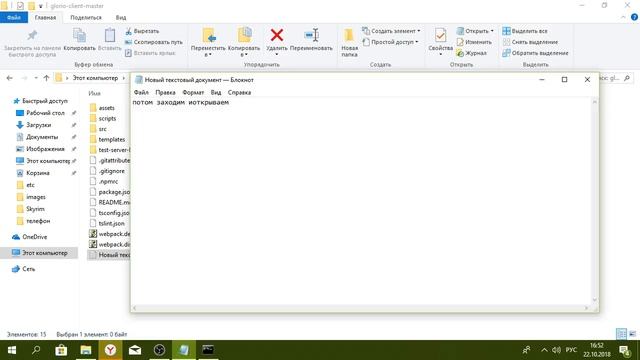The width and height of the screenshot is (640, 360).
Task: Create a New folder via ribbon icon
Action: [x=349, y=35]
